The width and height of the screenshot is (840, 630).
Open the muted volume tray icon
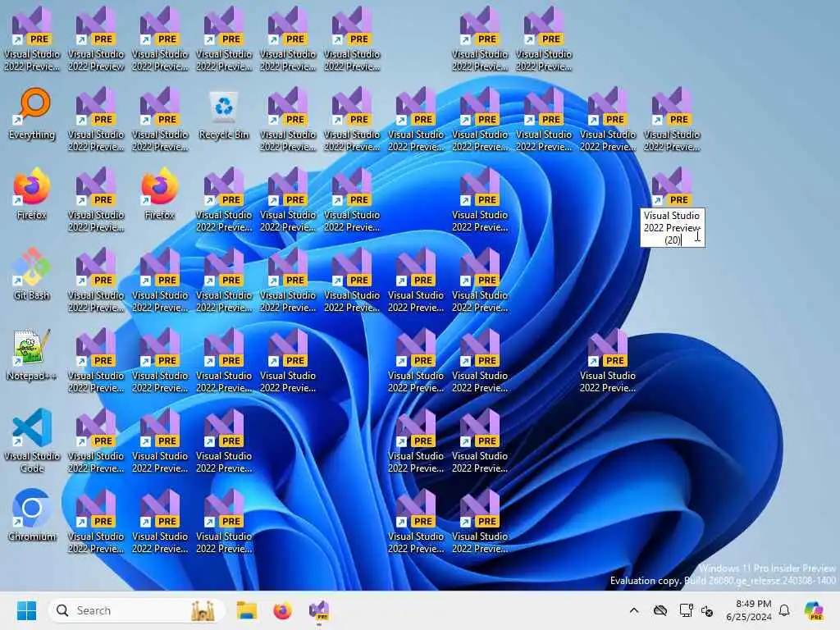pos(707,610)
